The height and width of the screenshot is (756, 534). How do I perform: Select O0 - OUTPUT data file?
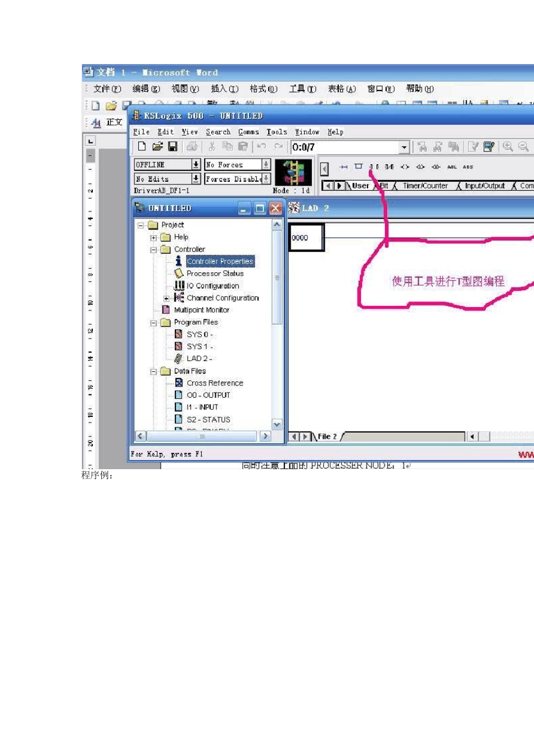click(x=208, y=395)
